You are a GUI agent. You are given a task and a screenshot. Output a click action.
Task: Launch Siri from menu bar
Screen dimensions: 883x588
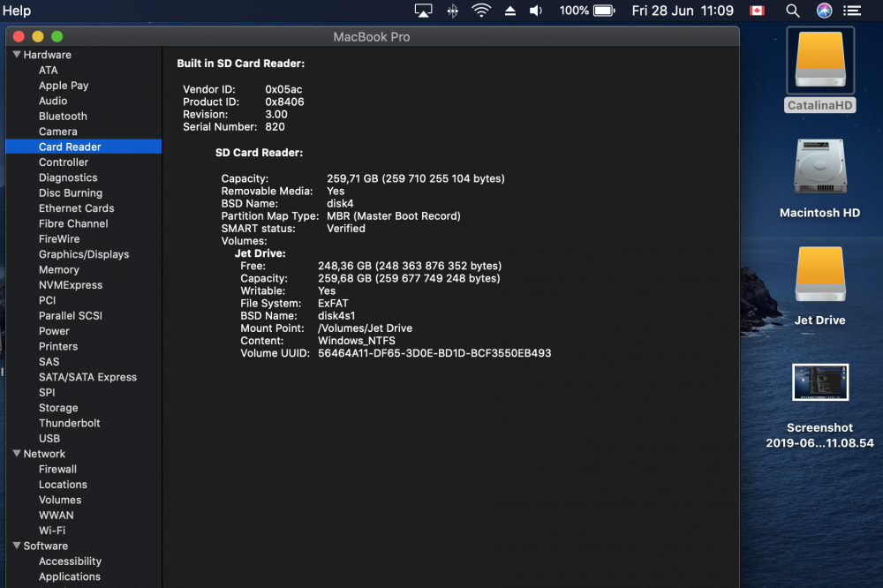click(x=824, y=11)
